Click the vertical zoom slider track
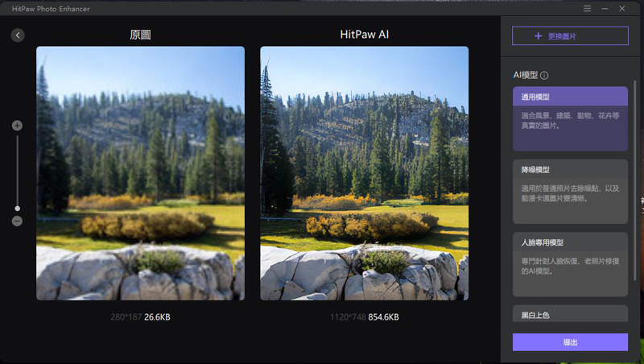The height and width of the screenshot is (364, 644). pos(17,171)
